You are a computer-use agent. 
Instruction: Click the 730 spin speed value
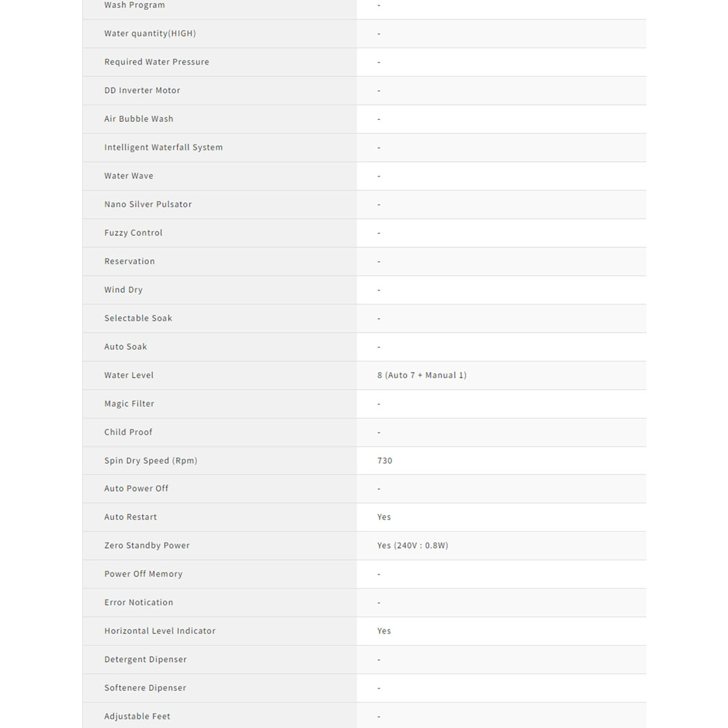[384, 461]
